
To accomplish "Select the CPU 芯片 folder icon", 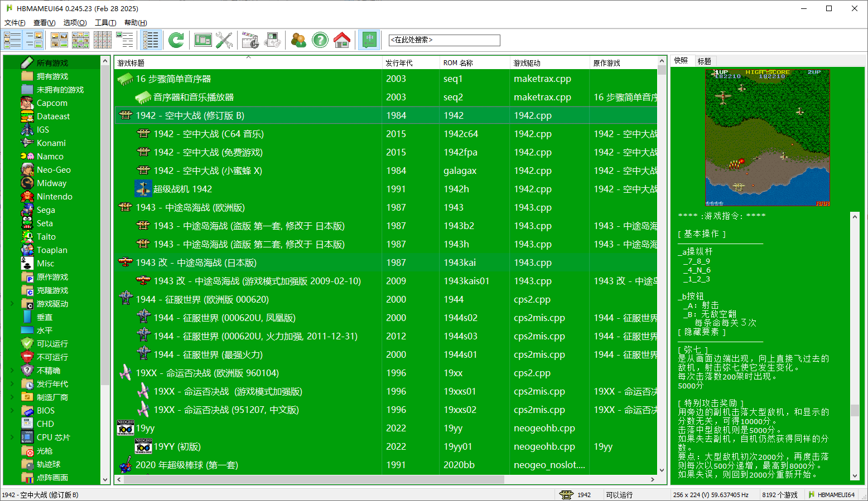I will pyautogui.click(x=27, y=437).
